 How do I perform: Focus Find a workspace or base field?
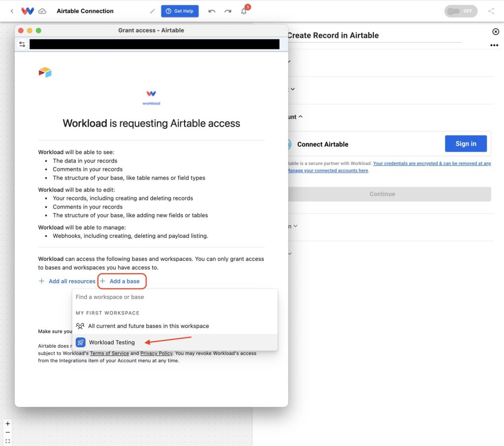(175, 297)
